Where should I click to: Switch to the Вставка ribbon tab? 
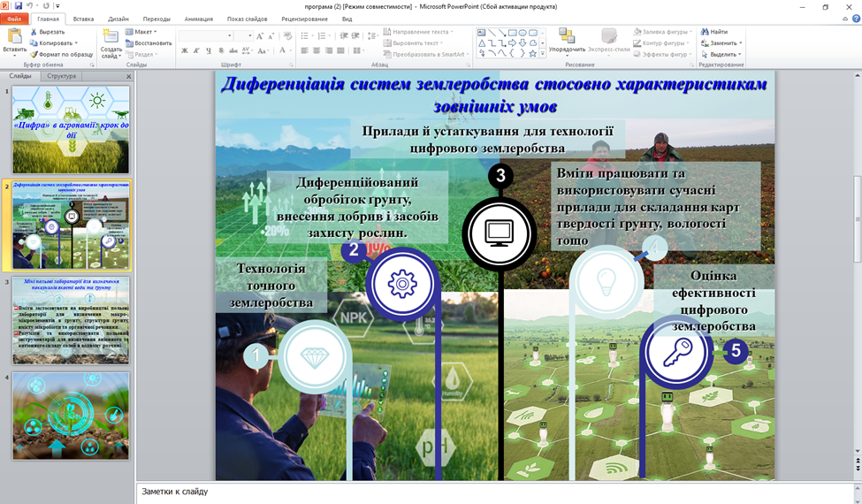pos(83,19)
